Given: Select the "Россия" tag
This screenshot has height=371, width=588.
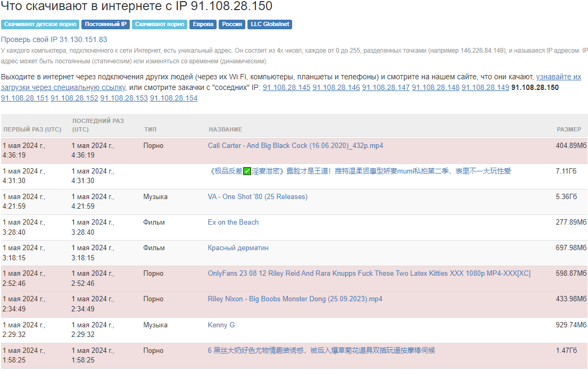Looking at the screenshot, I should click(232, 24).
